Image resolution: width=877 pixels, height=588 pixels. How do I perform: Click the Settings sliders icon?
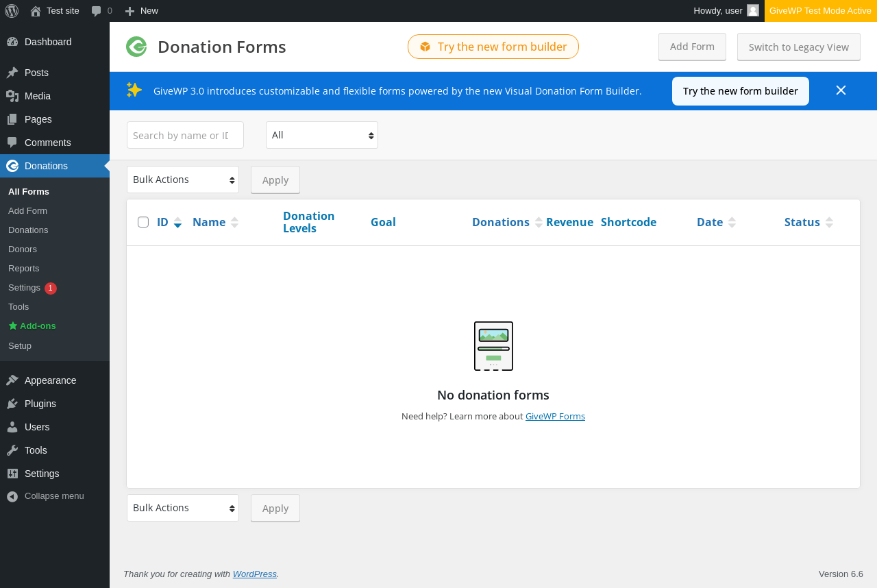tap(12, 474)
